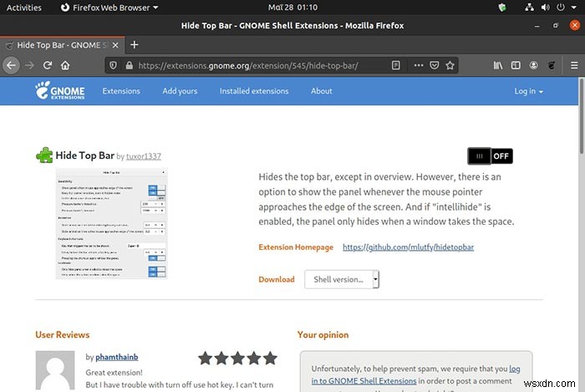Toggle the Hide Top Bar extension ON
Viewport: 585px width, 392px height.
[491, 156]
